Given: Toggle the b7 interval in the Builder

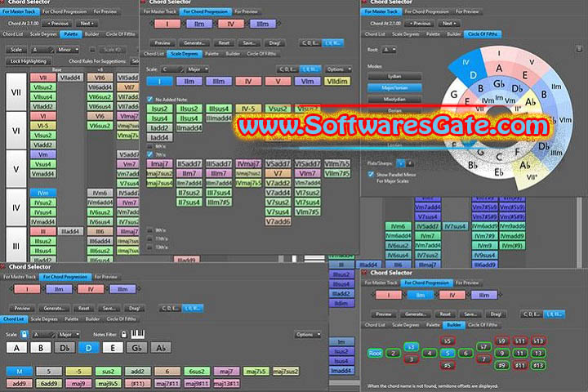Looking at the screenshot, I should pyautogui.click(x=483, y=346).
